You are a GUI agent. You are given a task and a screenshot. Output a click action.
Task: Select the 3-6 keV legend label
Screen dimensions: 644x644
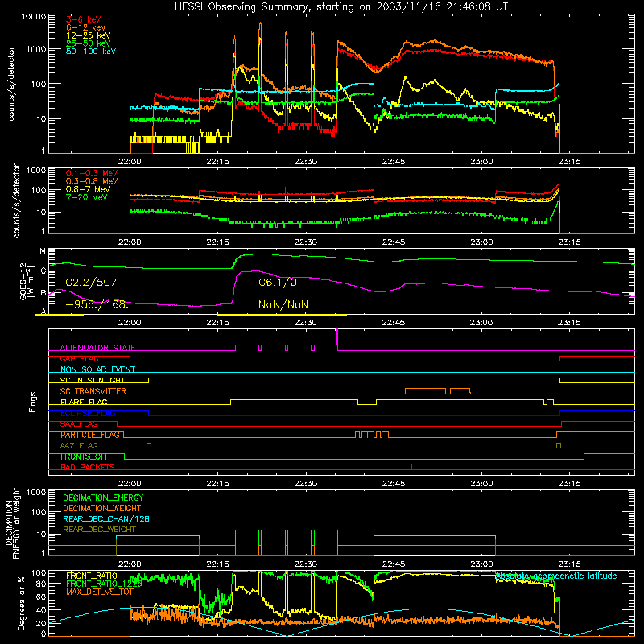coord(84,19)
